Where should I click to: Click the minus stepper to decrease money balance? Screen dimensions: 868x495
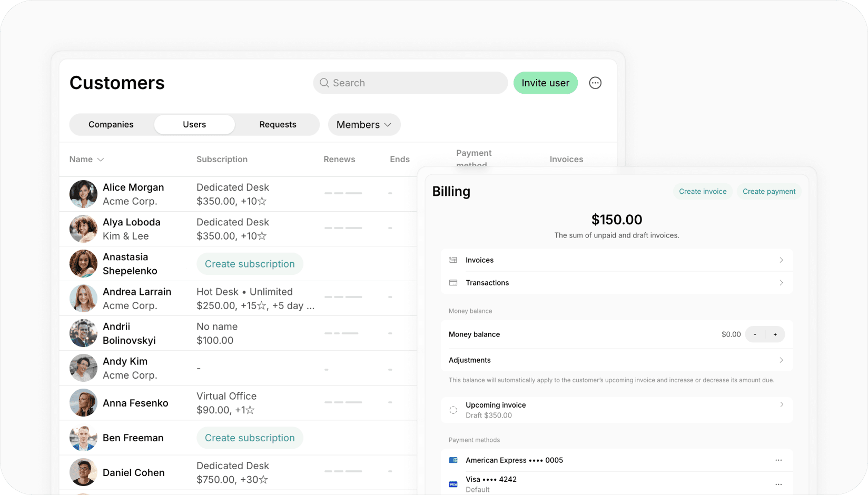755,334
